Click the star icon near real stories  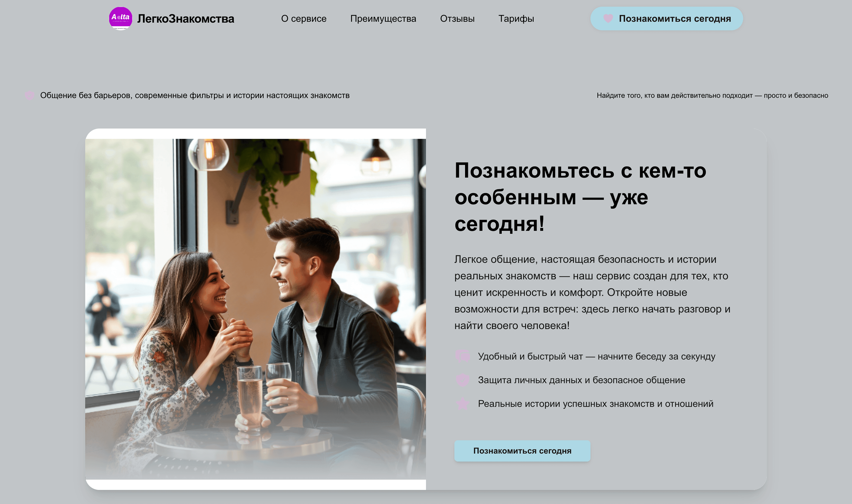tap(462, 403)
